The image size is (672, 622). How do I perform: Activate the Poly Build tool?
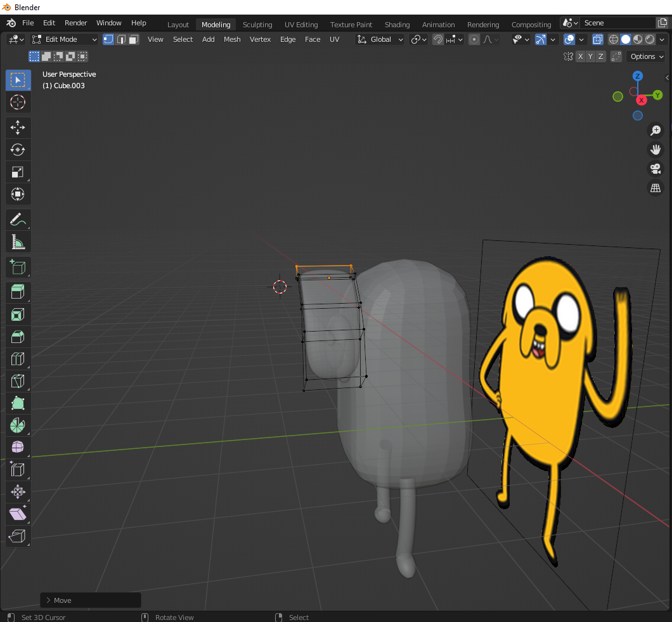18,403
